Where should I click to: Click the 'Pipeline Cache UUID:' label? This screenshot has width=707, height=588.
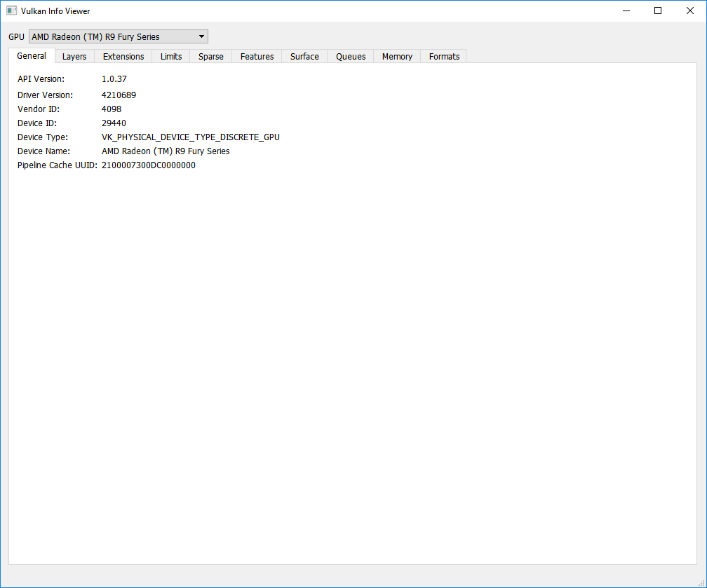(x=58, y=165)
